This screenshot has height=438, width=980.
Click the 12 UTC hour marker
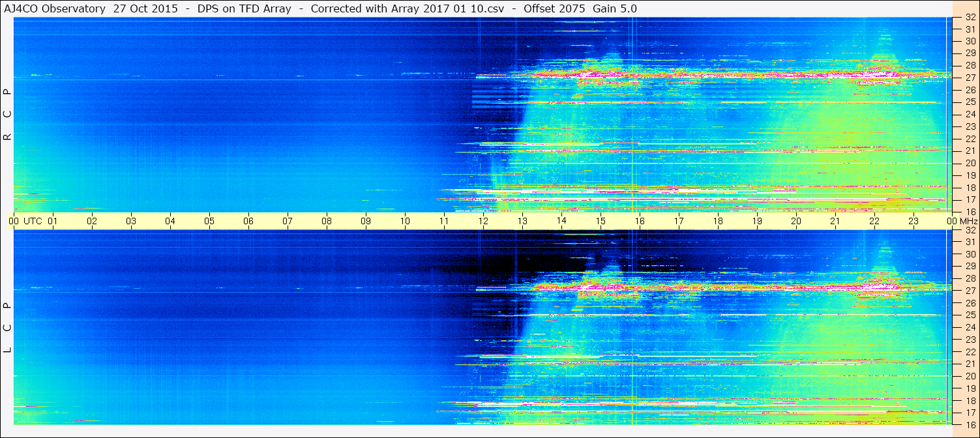click(x=483, y=221)
